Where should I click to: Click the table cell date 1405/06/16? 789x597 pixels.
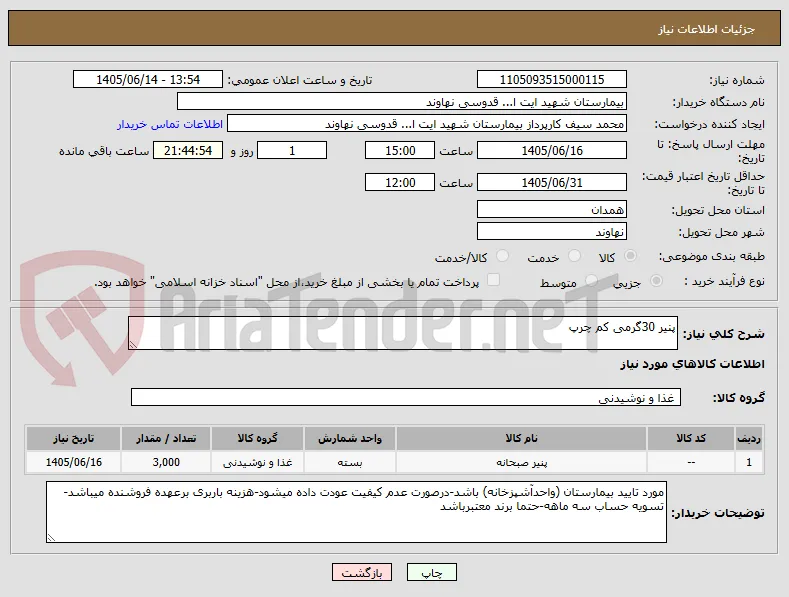tap(73, 462)
